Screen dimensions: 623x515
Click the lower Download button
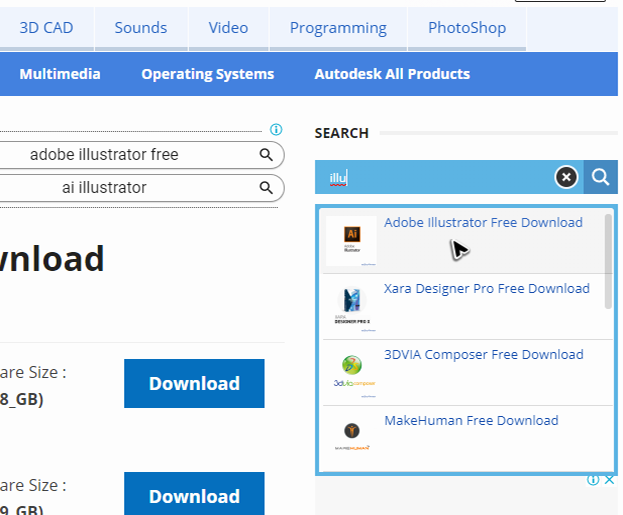click(x=194, y=495)
